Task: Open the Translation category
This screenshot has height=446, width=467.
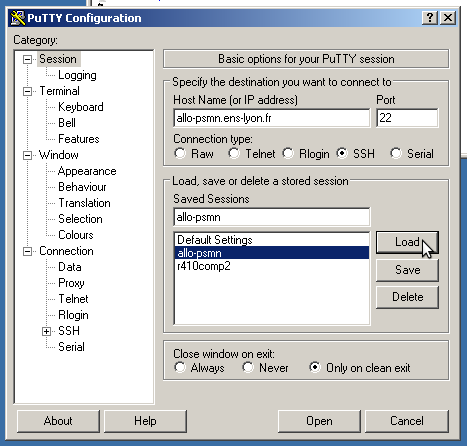Action: pos(84,203)
